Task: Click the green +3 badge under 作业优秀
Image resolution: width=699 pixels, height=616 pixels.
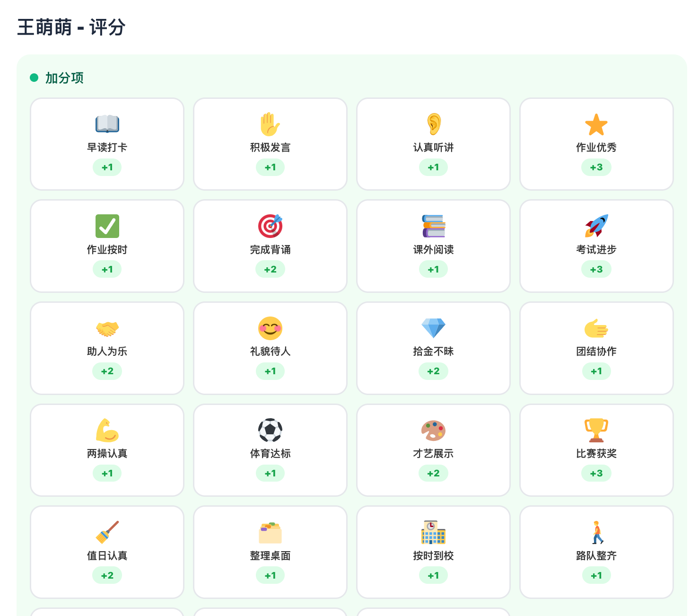Action: pos(596,167)
